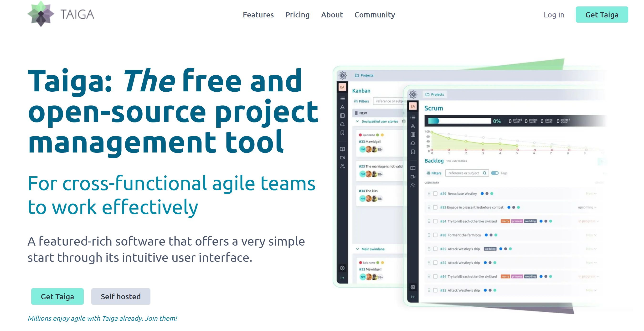This screenshot has width=644, height=331.
Task: Click the settings gear in Scrum sidebar
Action: coord(413,287)
